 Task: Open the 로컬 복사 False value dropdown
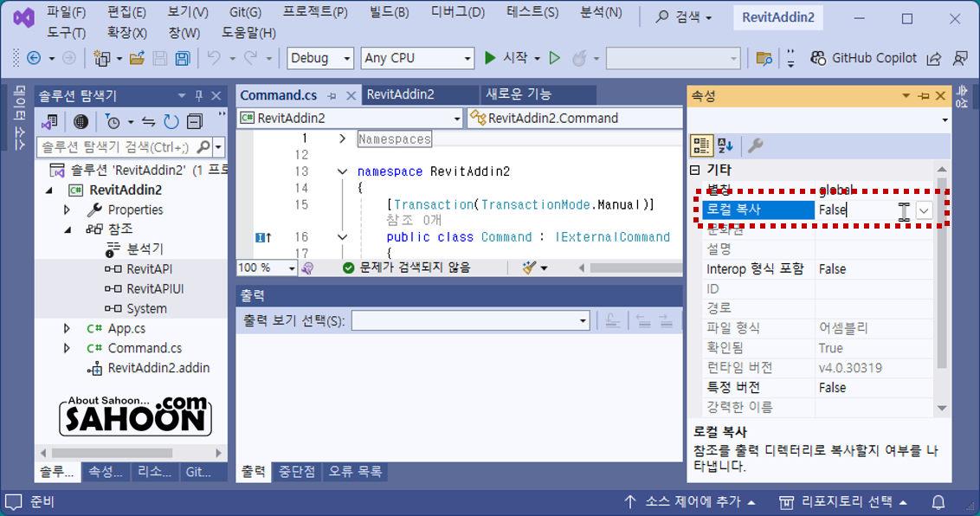tap(924, 210)
